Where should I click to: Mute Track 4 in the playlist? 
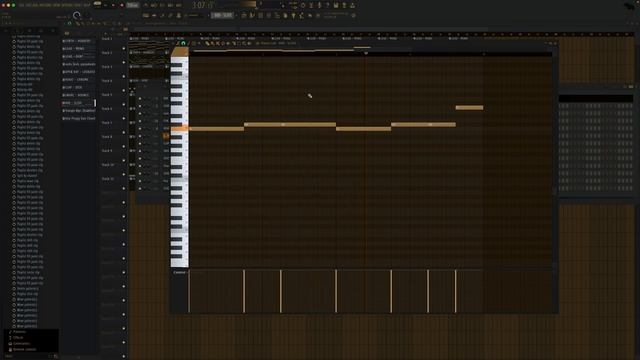pyautogui.click(x=124, y=90)
